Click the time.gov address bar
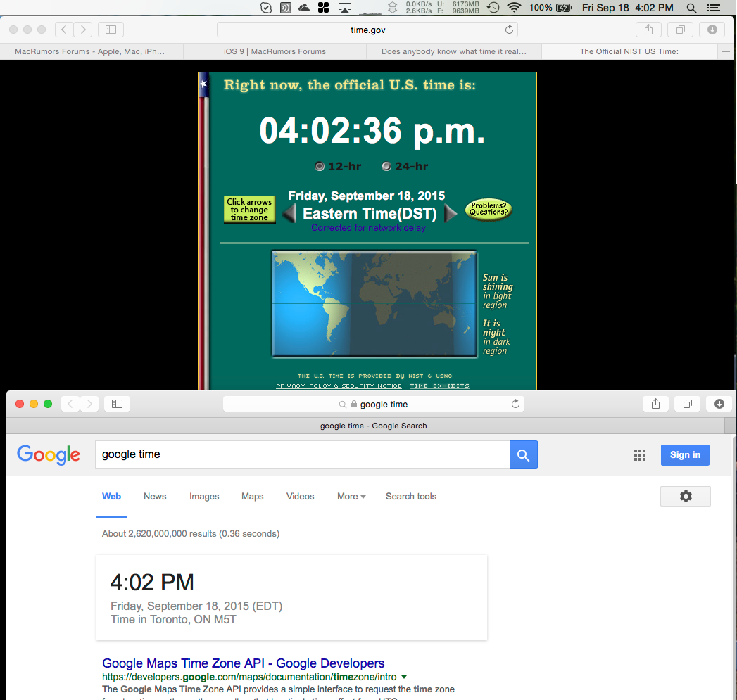737x700 pixels. click(367, 30)
